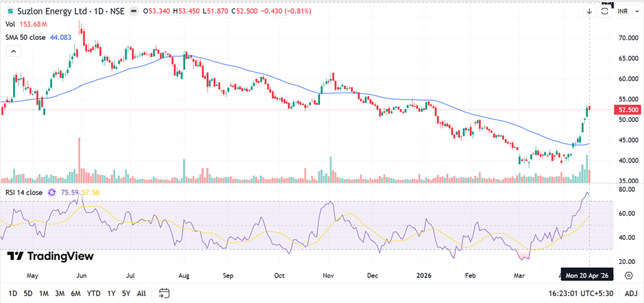This screenshot has width=644, height=303.
Task: Click the Vol indicator legend label
Action: click(x=12, y=25)
